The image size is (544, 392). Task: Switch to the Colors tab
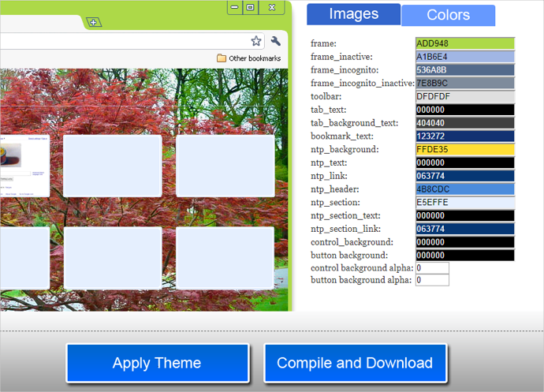[x=448, y=15]
